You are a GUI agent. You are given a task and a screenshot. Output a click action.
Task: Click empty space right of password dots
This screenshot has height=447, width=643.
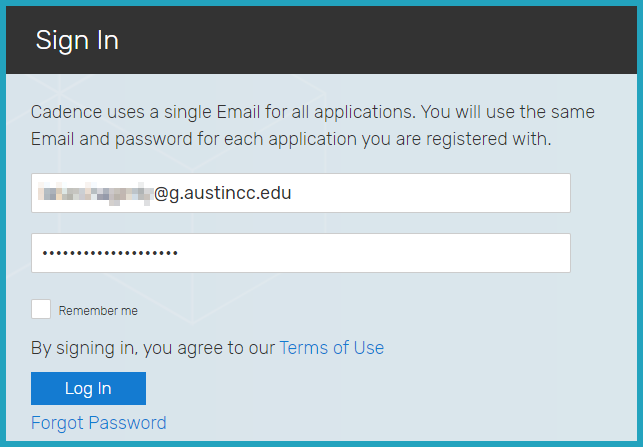click(380, 253)
